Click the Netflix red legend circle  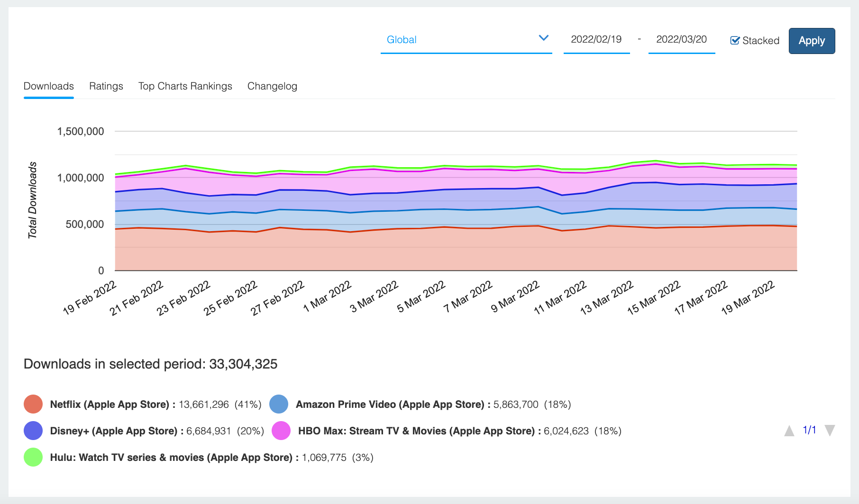[x=33, y=404]
